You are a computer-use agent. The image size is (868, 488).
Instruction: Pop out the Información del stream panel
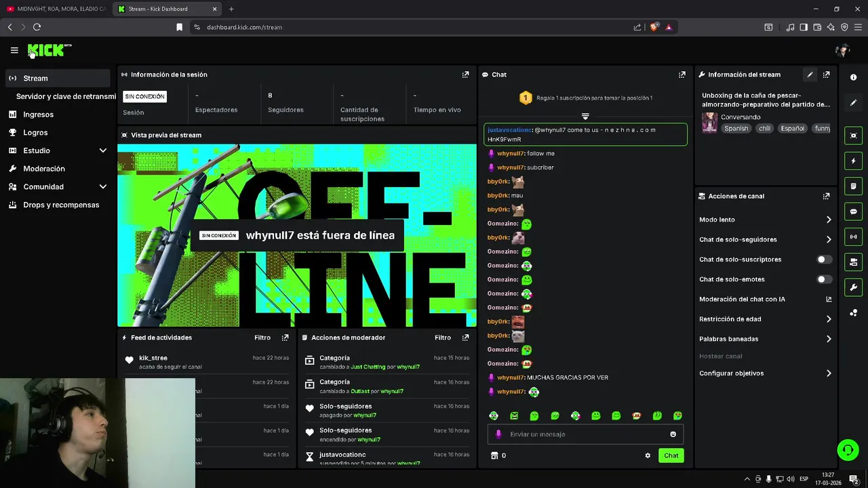(x=826, y=75)
